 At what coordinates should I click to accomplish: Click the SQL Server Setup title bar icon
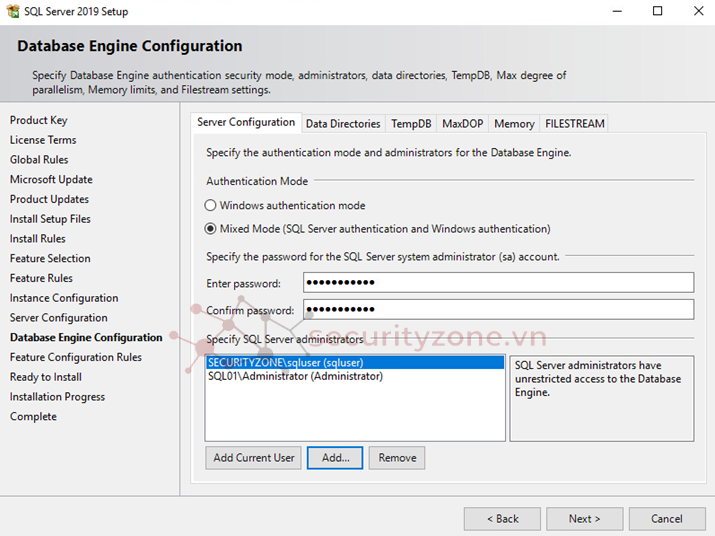pyautogui.click(x=14, y=11)
